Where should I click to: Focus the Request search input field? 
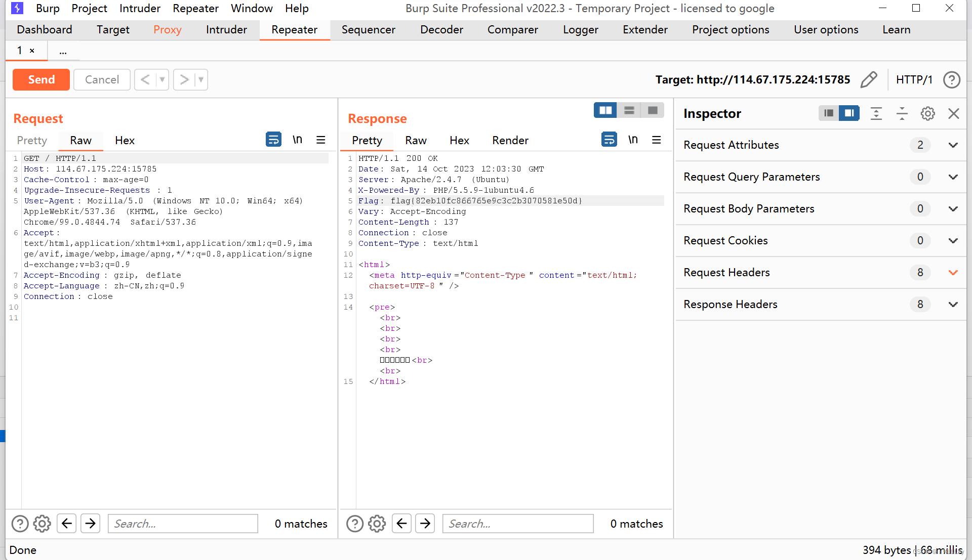183,524
